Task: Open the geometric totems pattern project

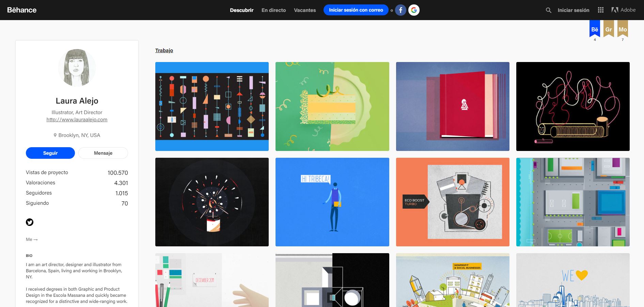Action: [212, 106]
